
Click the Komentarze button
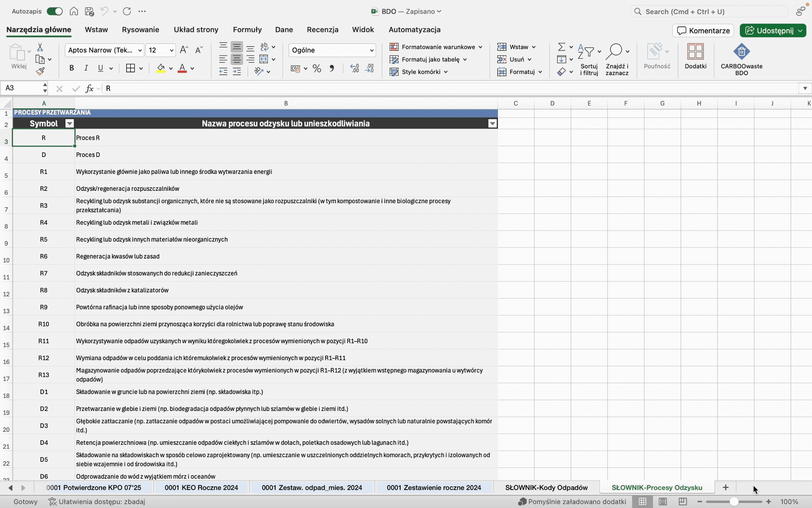click(x=703, y=31)
